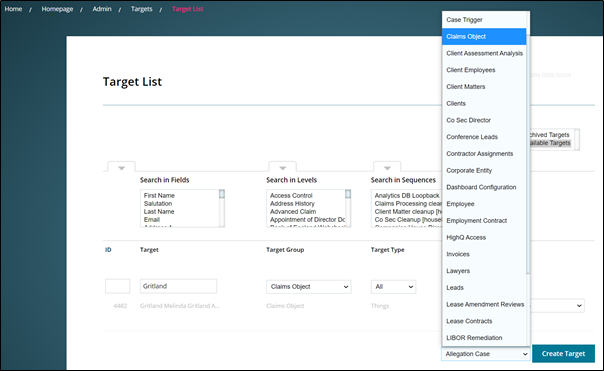The height and width of the screenshot is (371, 604).
Task: Select highlighted Claims Object option
Action: pos(484,37)
